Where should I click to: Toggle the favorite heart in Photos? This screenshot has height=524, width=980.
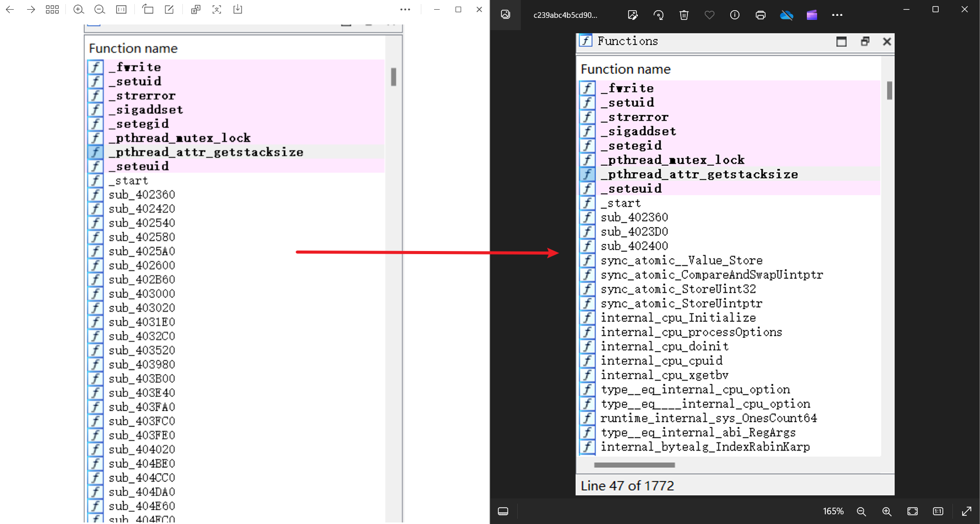[709, 15]
